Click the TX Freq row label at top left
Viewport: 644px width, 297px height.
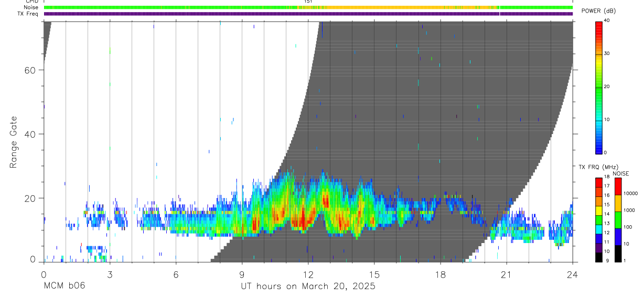[29, 14]
